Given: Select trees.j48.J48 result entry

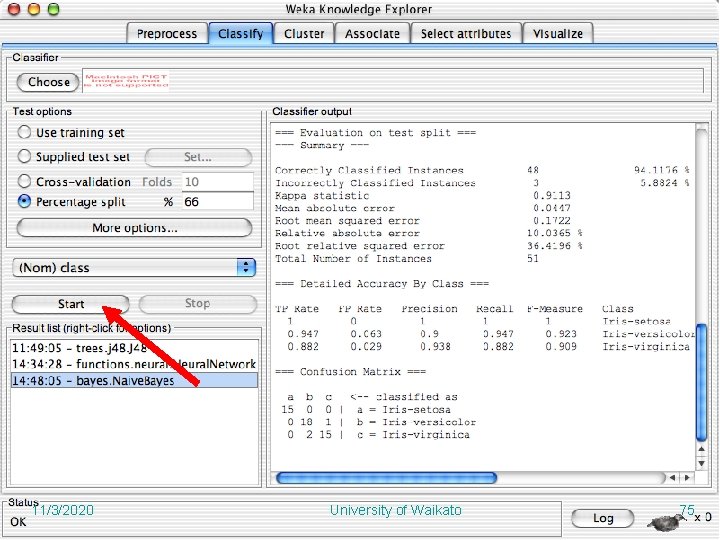Looking at the screenshot, I should click(134, 348).
